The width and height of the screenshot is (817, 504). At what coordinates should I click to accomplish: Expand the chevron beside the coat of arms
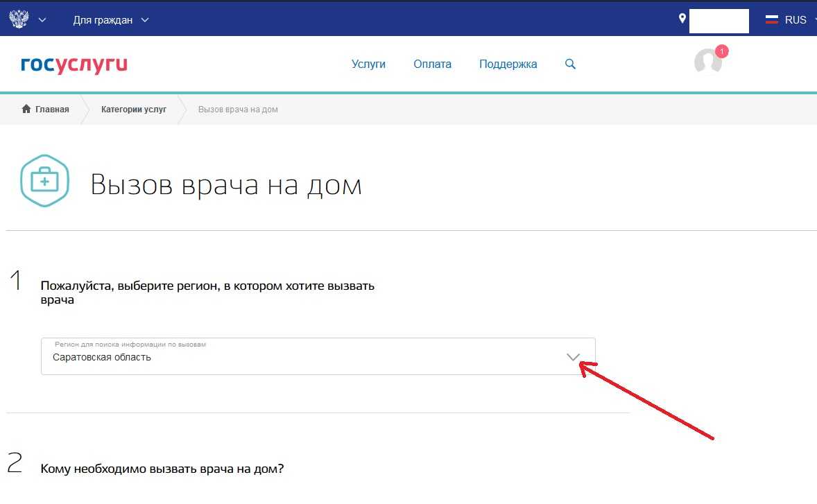42,20
